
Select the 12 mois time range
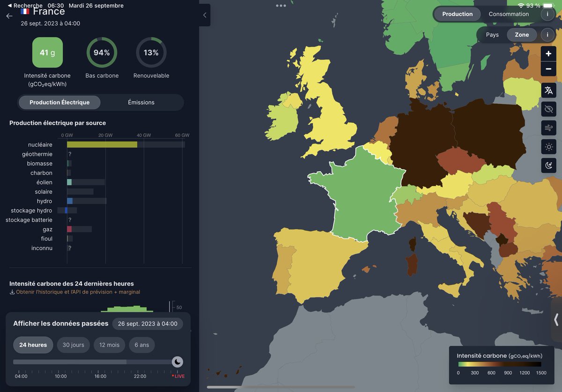click(x=110, y=345)
